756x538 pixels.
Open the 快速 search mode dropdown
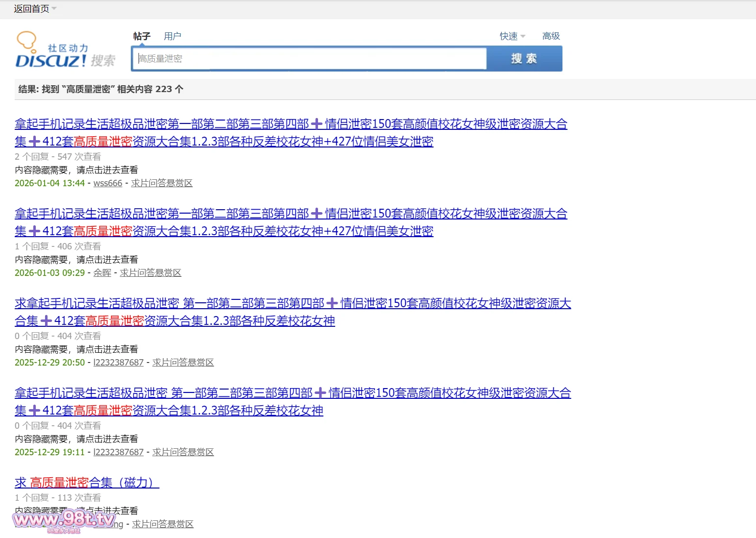(x=512, y=36)
